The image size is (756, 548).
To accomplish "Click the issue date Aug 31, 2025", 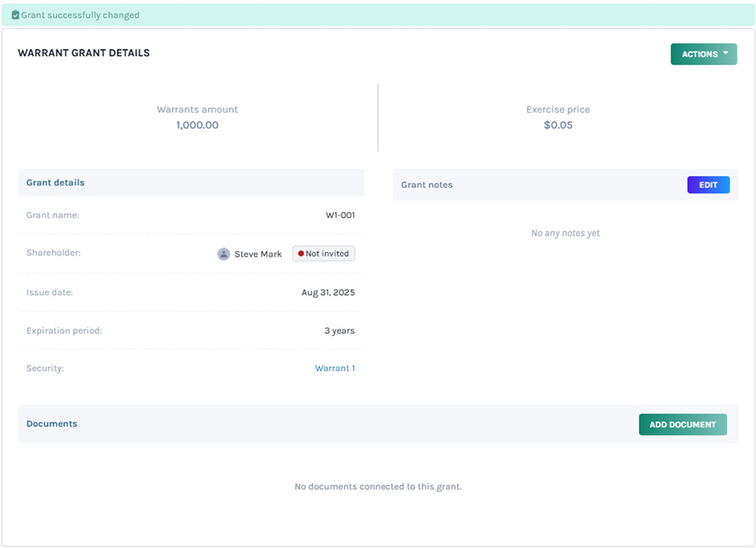I will pos(328,293).
